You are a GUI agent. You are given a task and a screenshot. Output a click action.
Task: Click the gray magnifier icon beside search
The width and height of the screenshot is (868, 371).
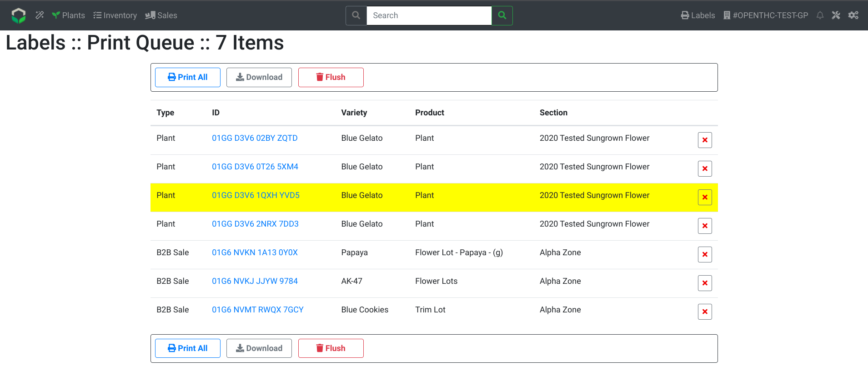[356, 15]
